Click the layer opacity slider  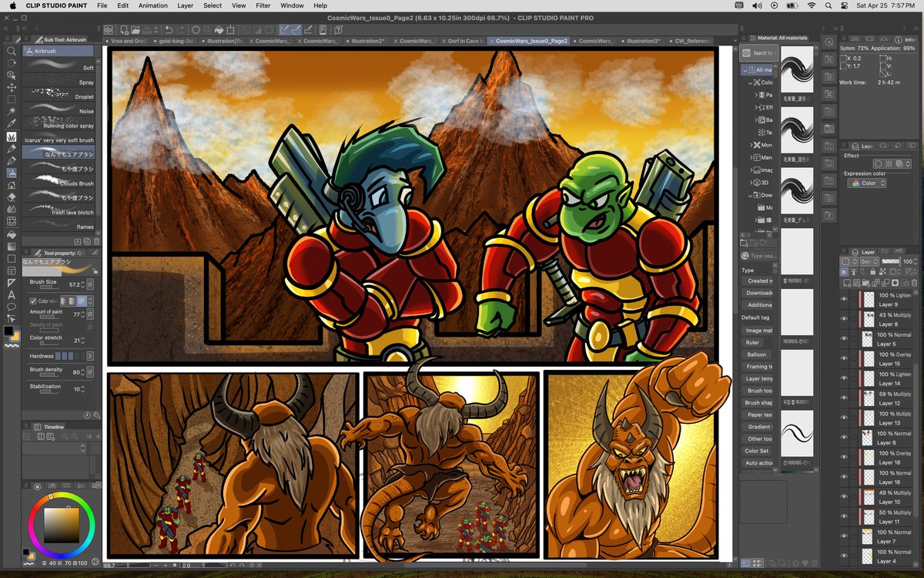coord(890,262)
